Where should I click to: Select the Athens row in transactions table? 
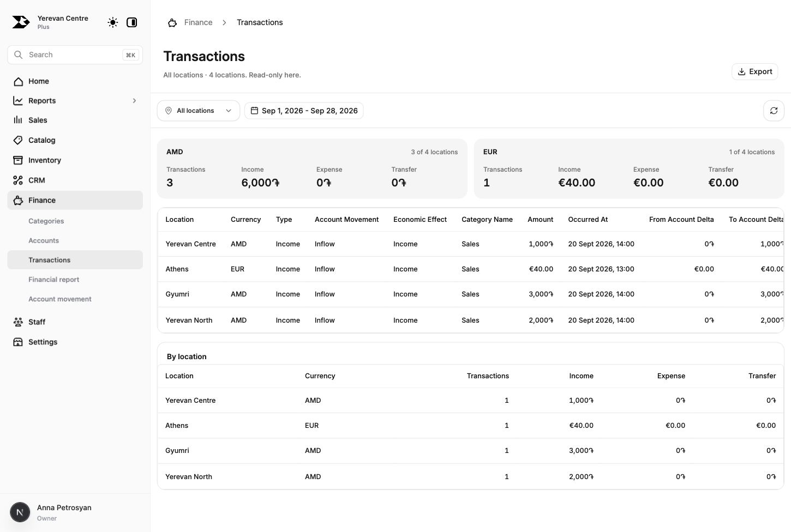click(471, 269)
